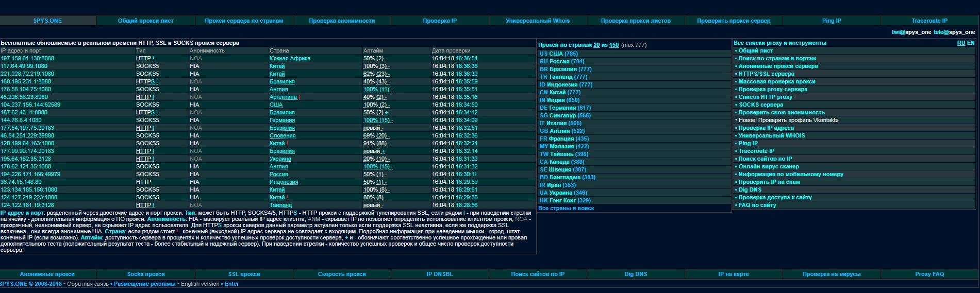980x293 pixels.
Task: Go to Проверка анонимности page
Action: (x=342, y=21)
